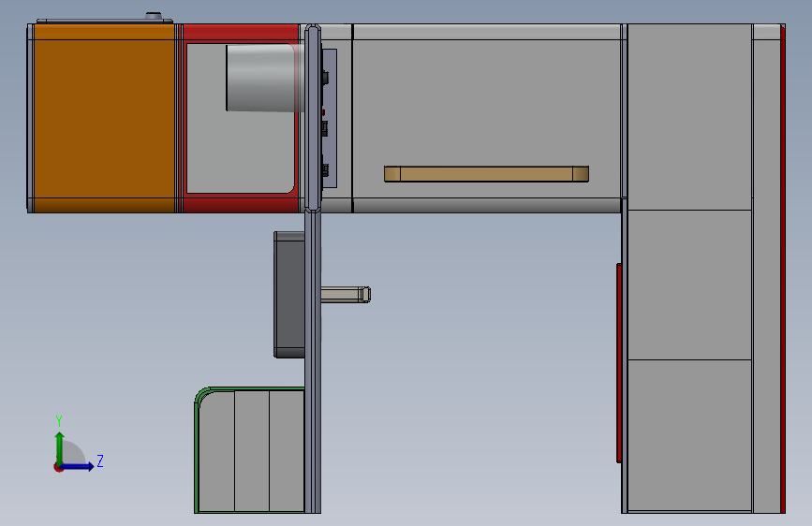
Task: Select the tan horizontal bar on the gray panel
Action: coord(486,174)
